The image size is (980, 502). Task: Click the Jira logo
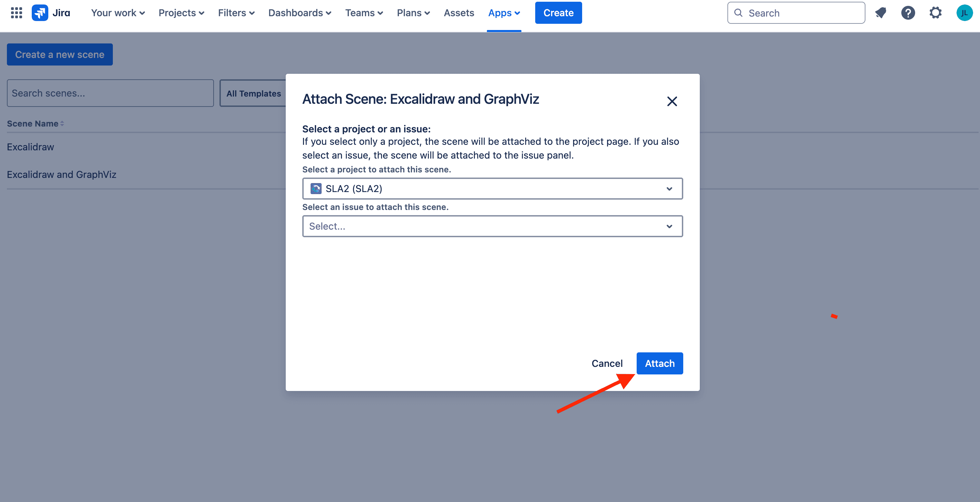pos(51,13)
